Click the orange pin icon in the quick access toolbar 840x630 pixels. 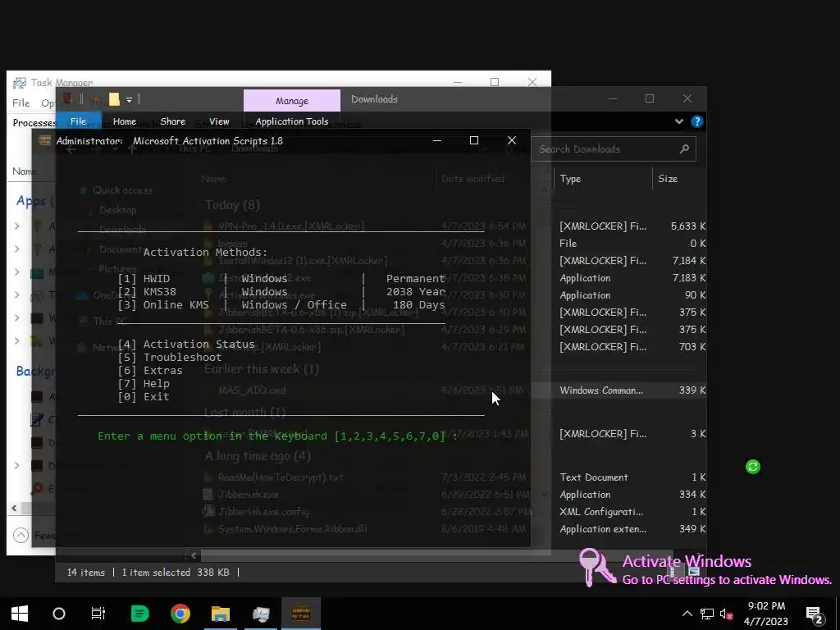tap(97, 99)
